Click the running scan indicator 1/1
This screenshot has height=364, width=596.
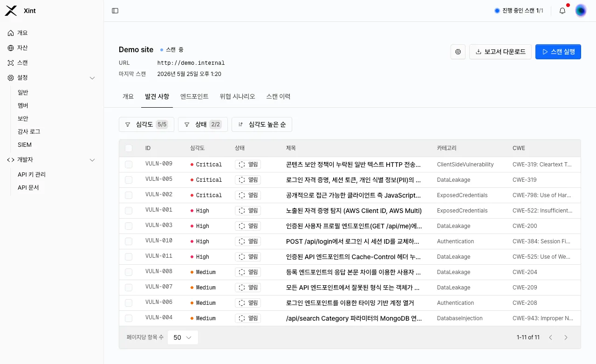pos(519,11)
